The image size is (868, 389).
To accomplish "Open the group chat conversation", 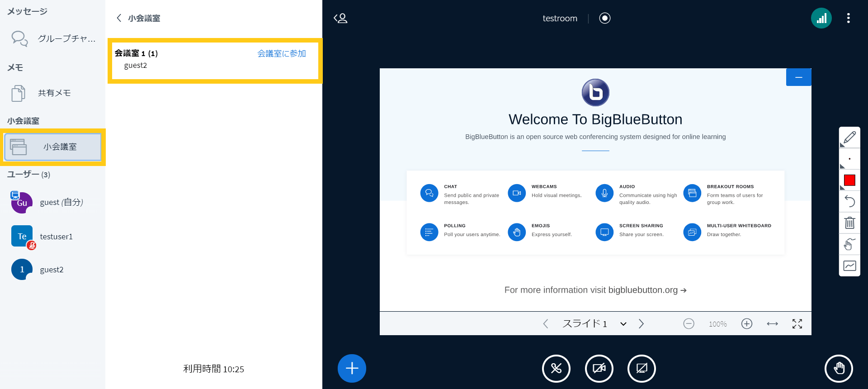I will (x=53, y=39).
